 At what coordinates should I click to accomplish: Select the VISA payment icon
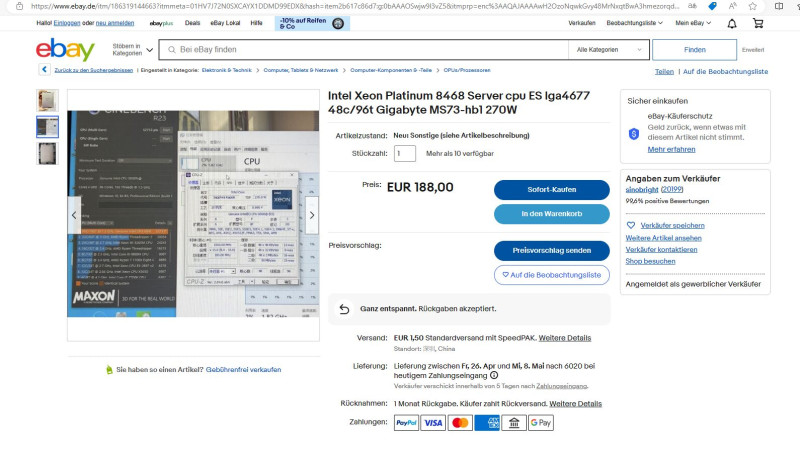(433, 423)
